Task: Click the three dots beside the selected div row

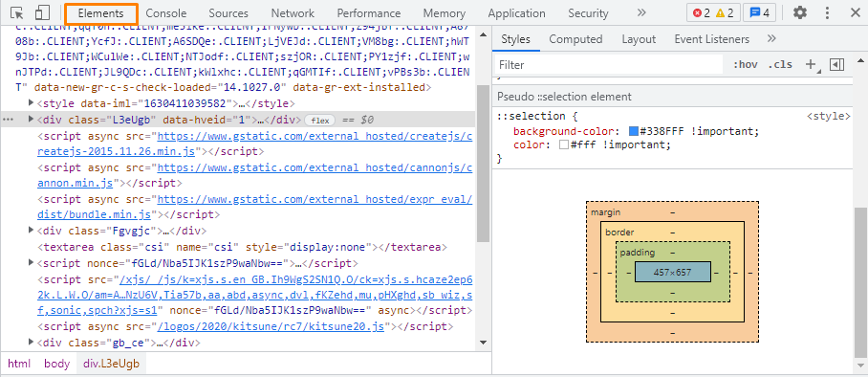Action: click(8, 120)
